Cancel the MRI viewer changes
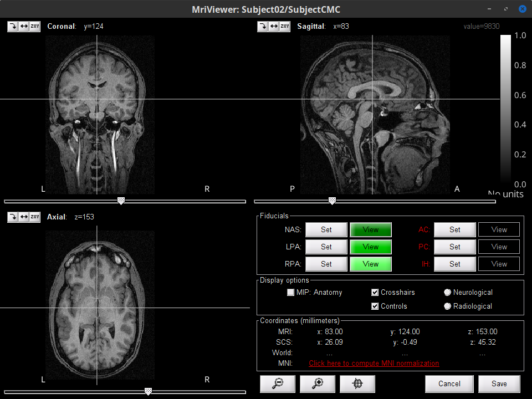 click(449, 383)
